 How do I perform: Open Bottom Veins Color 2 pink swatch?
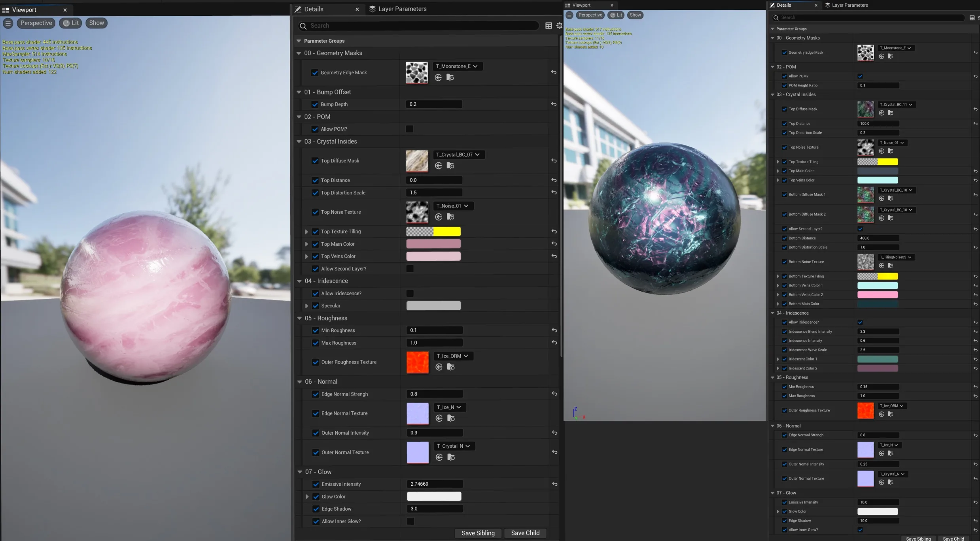tap(878, 295)
